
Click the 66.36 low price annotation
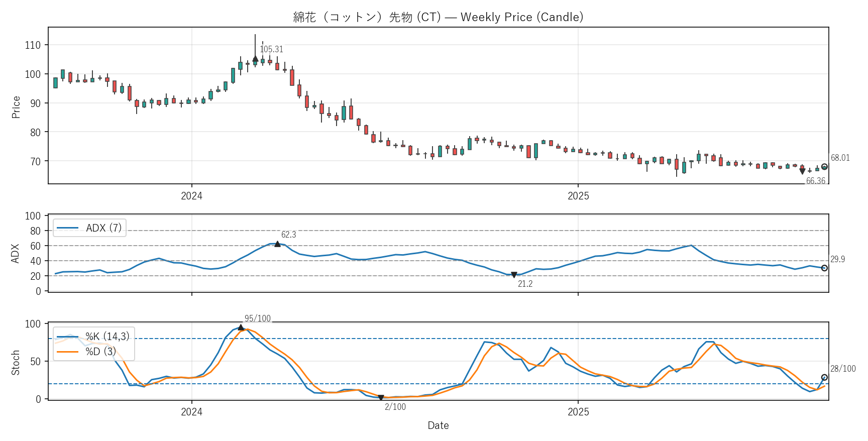816,181
